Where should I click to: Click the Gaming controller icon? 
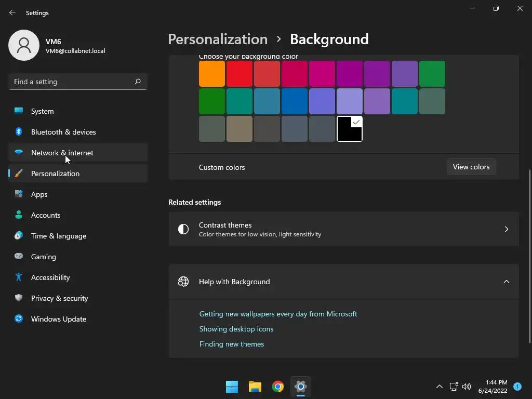tap(19, 257)
